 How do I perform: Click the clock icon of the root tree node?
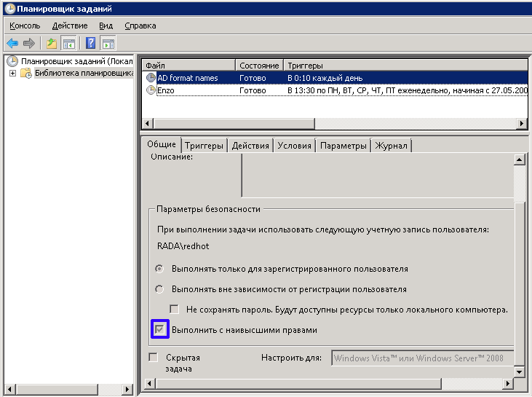[x=12, y=61]
